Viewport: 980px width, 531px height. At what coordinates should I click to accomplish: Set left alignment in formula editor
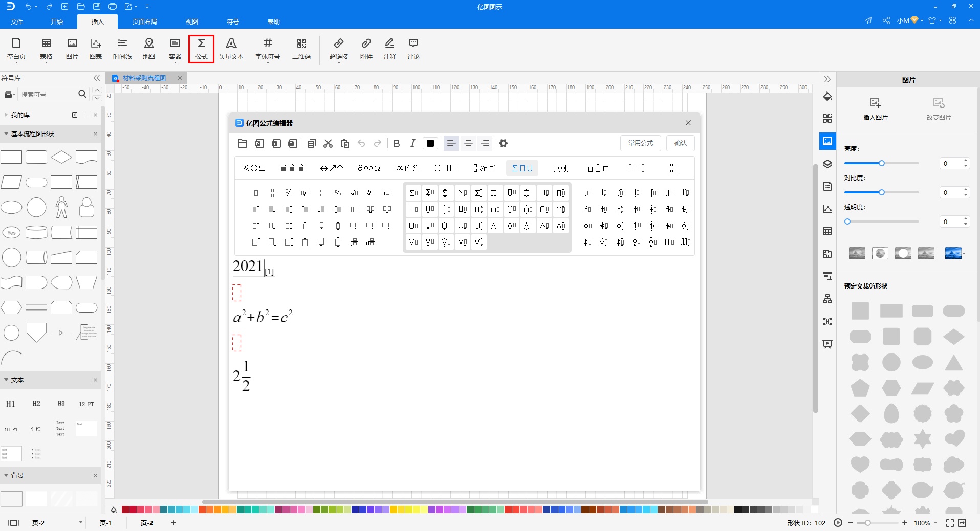click(451, 143)
